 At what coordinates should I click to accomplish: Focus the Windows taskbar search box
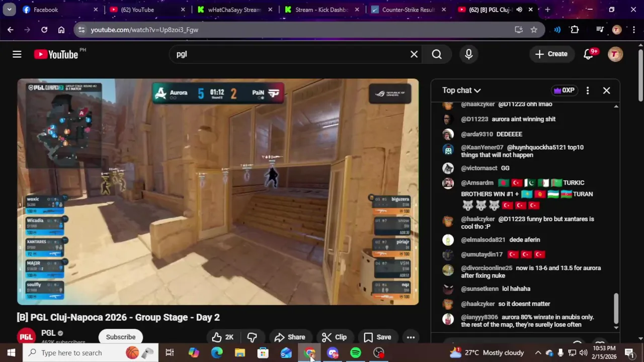click(x=91, y=353)
